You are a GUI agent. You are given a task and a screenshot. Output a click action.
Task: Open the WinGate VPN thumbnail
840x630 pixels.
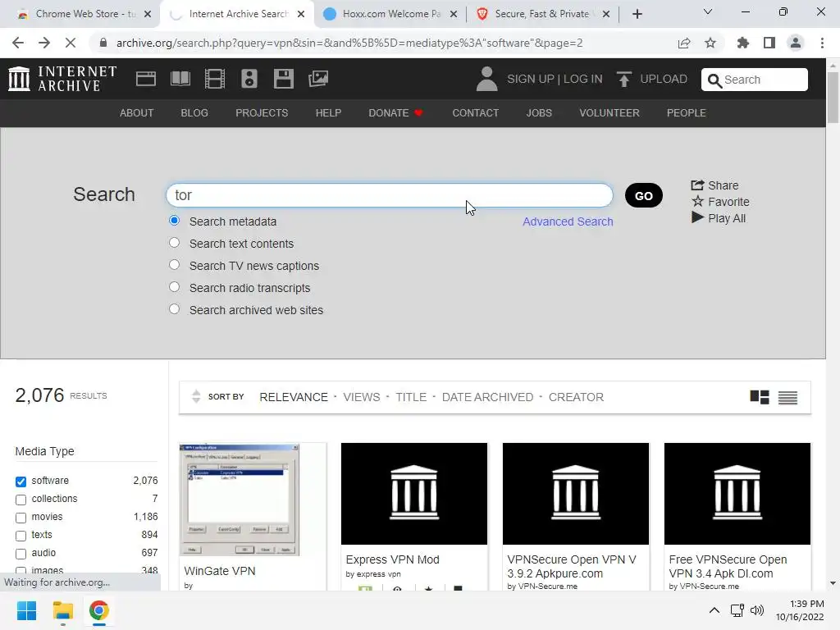pyautogui.click(x=239, y=500)
